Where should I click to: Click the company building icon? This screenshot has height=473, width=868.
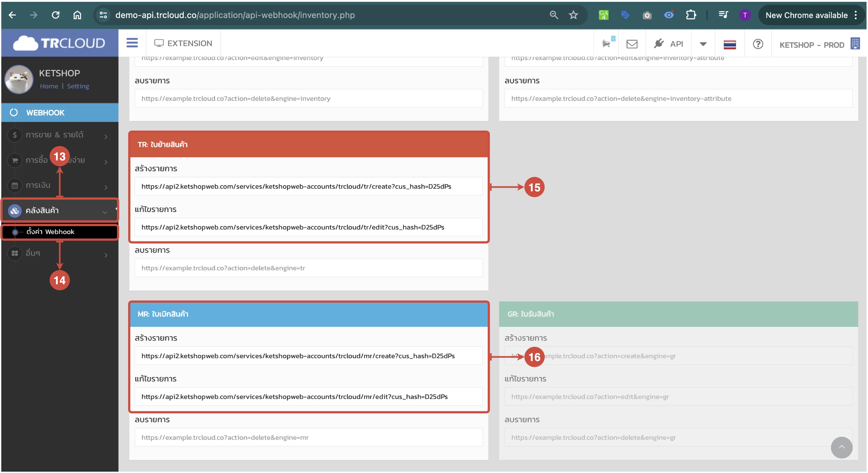click(x=855, y=44)
